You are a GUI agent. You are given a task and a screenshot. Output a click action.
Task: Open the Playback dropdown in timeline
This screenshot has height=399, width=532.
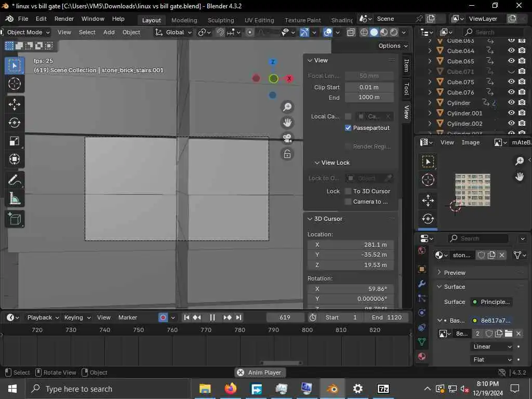tap(43, 317)
